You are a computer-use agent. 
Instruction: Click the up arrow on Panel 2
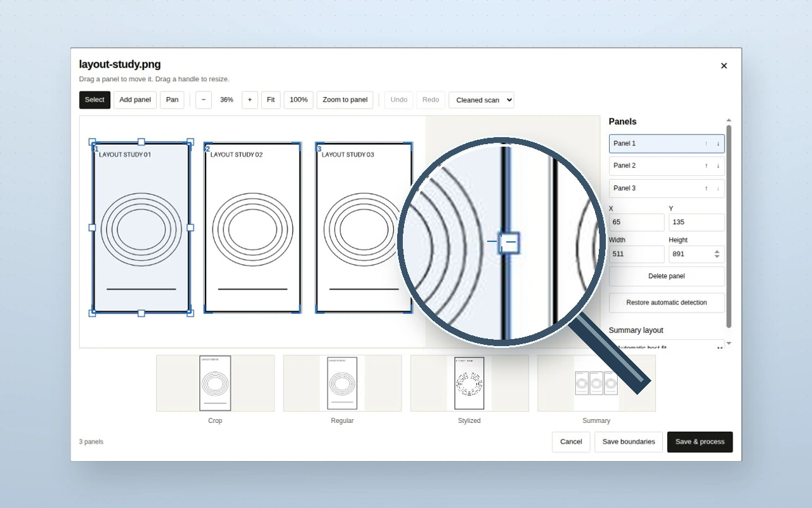point(706,166)
